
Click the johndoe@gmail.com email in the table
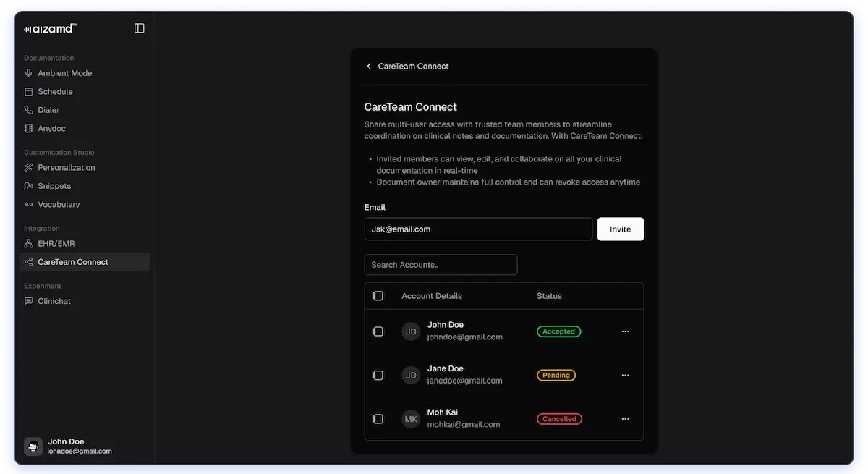click(x=465, y=337)
